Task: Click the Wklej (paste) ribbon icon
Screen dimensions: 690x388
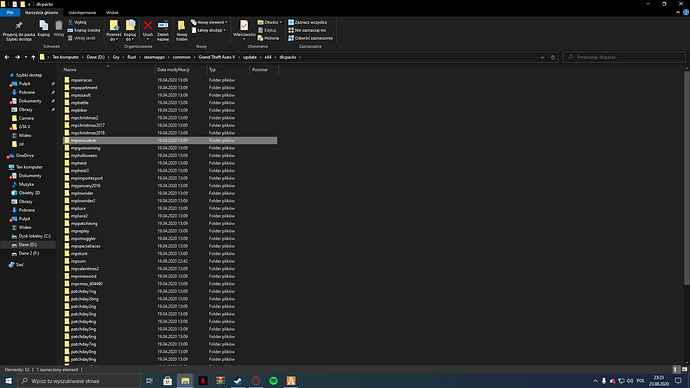Action: point(59,26)
